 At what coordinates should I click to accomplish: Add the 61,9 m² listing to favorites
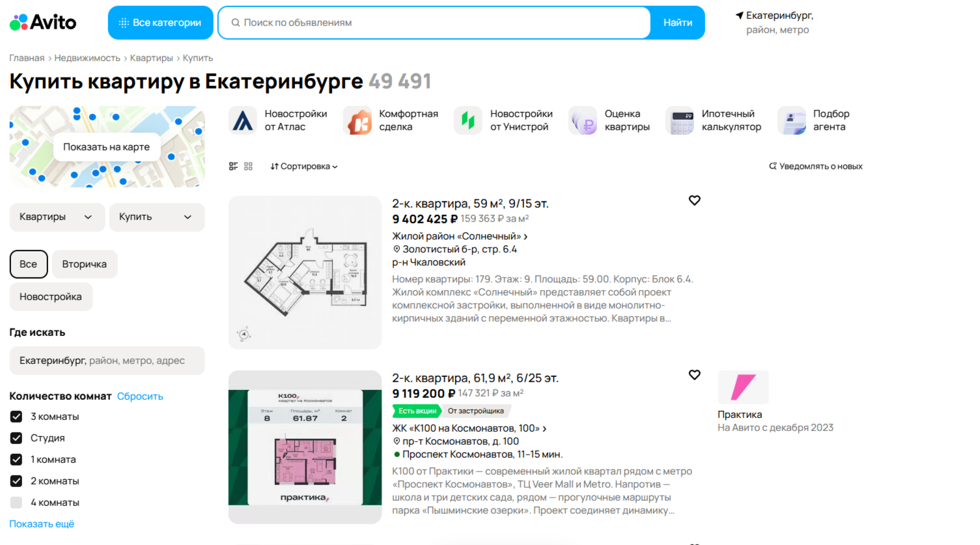pos(695,375)
